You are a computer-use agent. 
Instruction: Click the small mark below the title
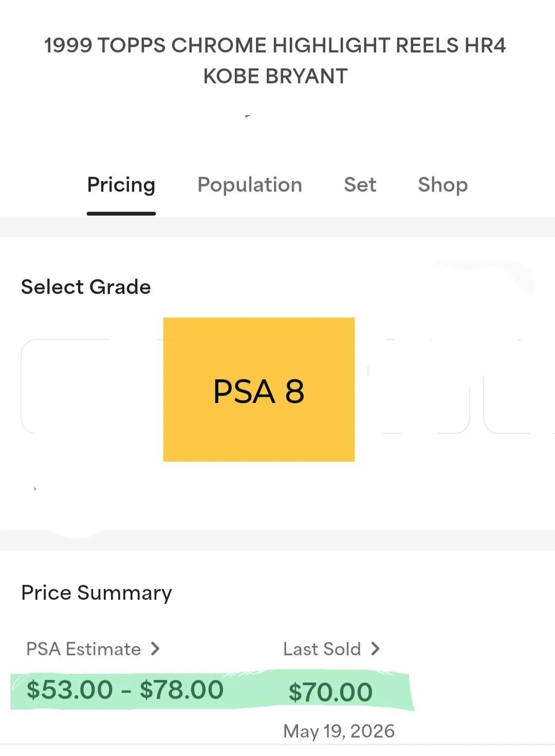click(x=248, y=116)
